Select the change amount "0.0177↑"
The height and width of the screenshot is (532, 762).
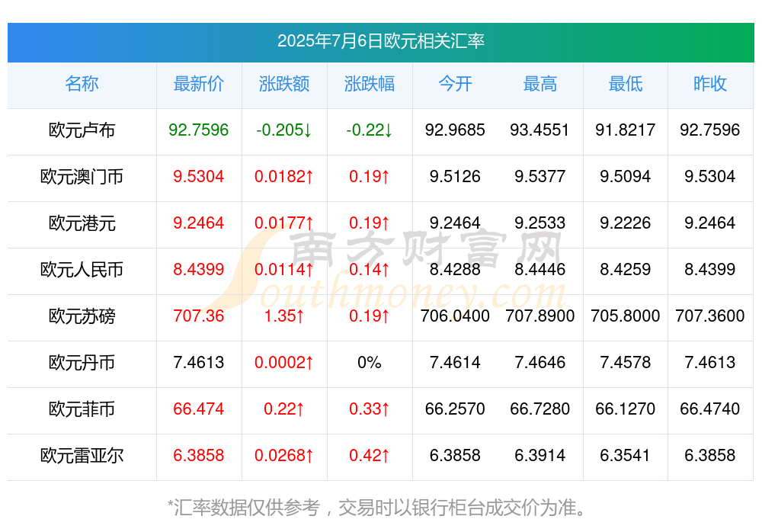click(284, 223)
